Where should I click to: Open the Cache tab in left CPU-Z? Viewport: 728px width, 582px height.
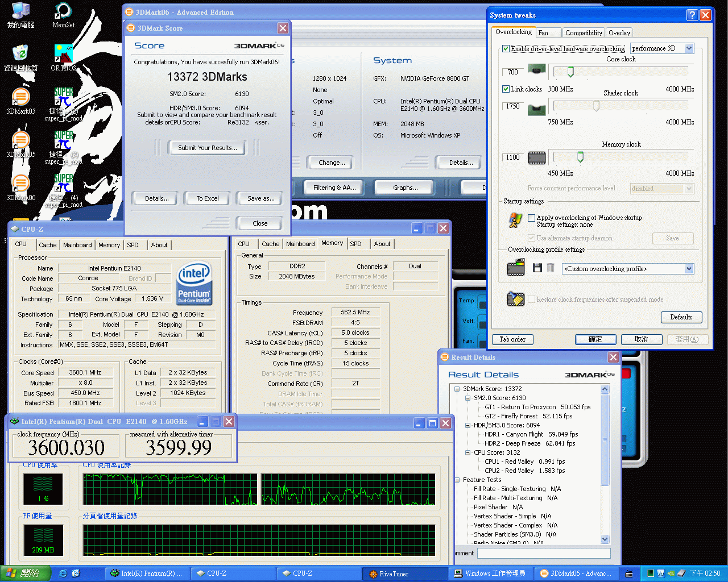pos(48,245)
